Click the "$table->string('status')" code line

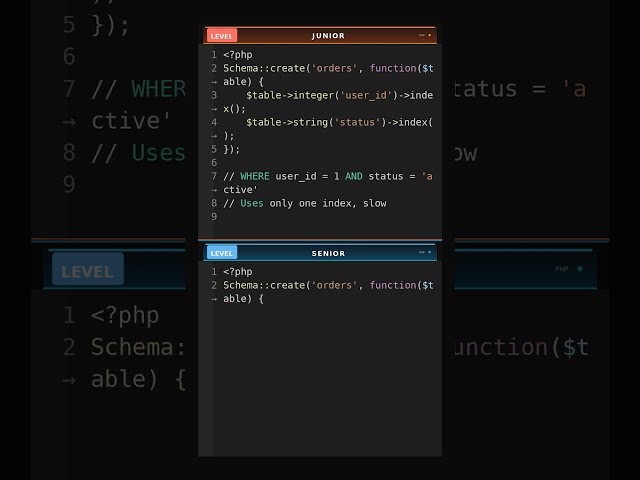(x=340, y=122)
